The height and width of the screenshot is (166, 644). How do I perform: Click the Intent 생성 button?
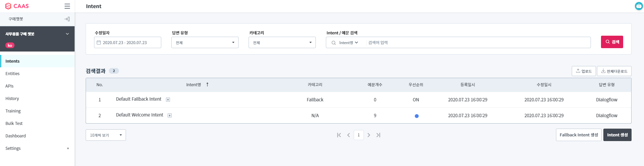point(617,135)
